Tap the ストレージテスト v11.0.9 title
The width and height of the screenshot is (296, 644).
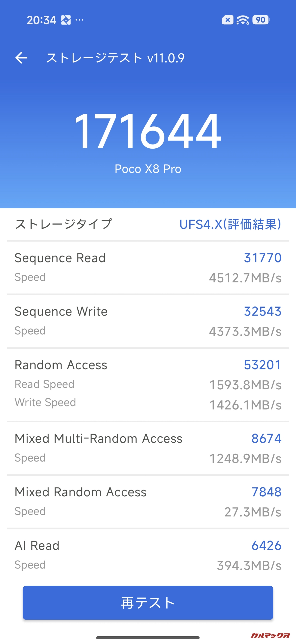pyautogui.click(x=115, y=58)
